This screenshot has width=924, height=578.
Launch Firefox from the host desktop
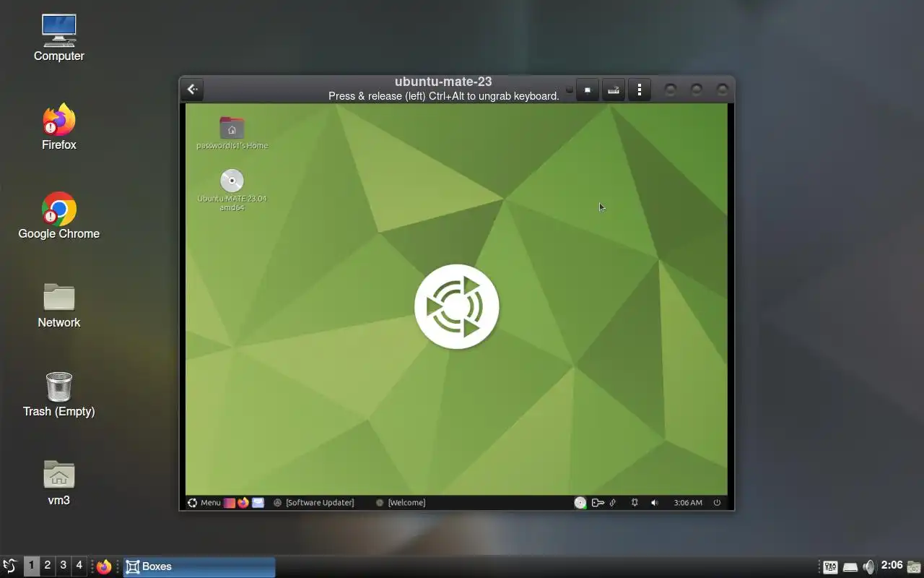[x=59, y=126]
